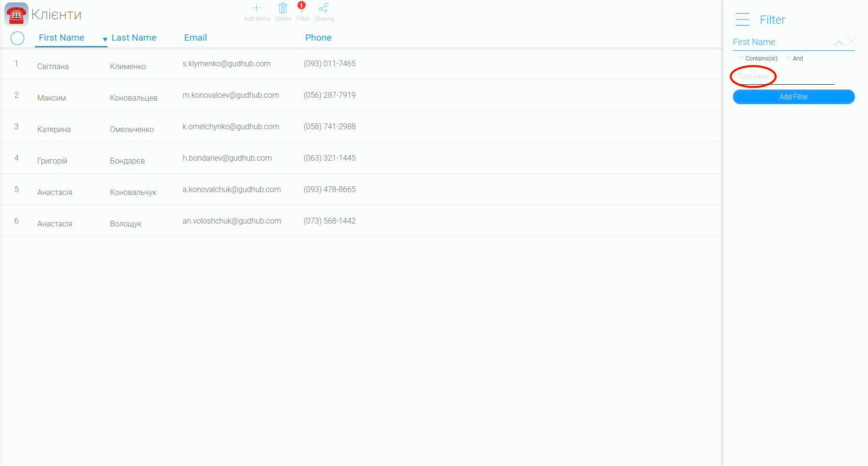Click phone (056) 287-7919
This screenshot has height=466, width=868.
[329, 95]
